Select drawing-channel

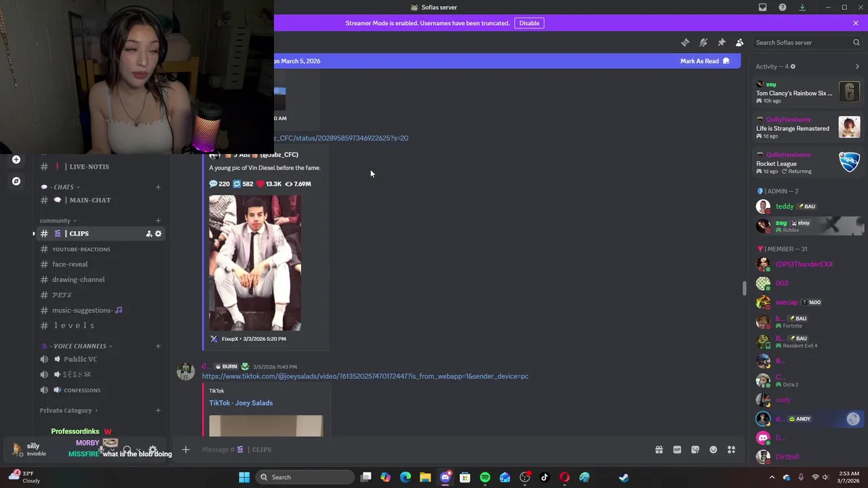pyautogui.click(x=100, y=279)
